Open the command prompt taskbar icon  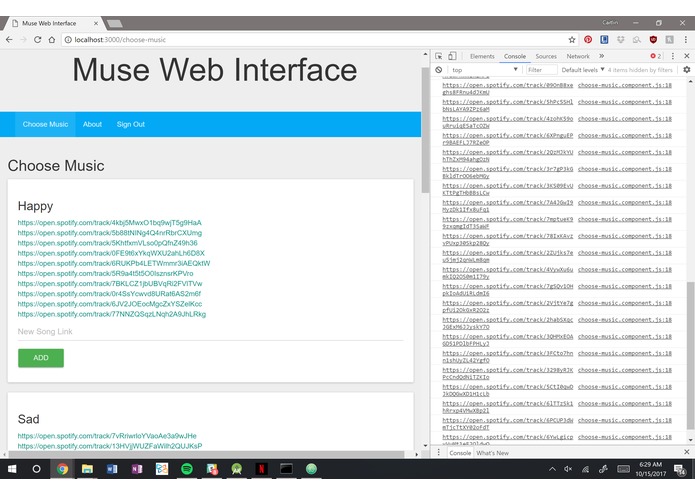tap(286, 469)
